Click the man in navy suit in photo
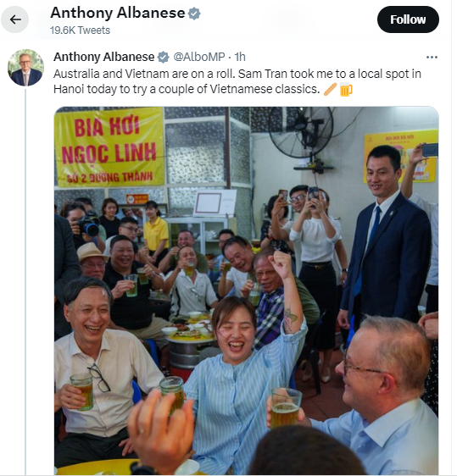The image size is (457, 476). coord(385,237)
